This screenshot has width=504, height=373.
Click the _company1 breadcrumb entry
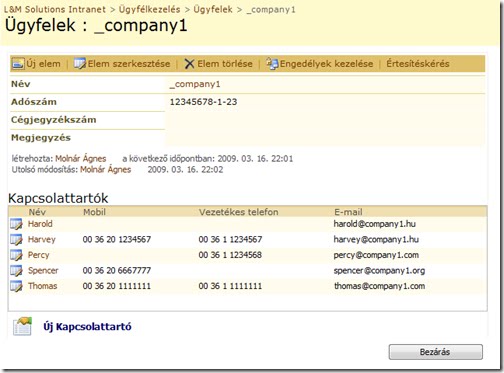point(271,10)
